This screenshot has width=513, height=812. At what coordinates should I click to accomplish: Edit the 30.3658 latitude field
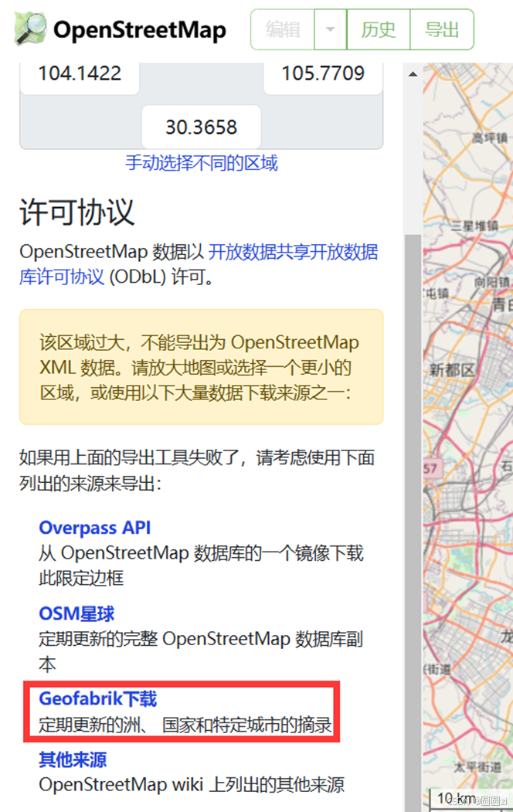(x=202, y=127)
